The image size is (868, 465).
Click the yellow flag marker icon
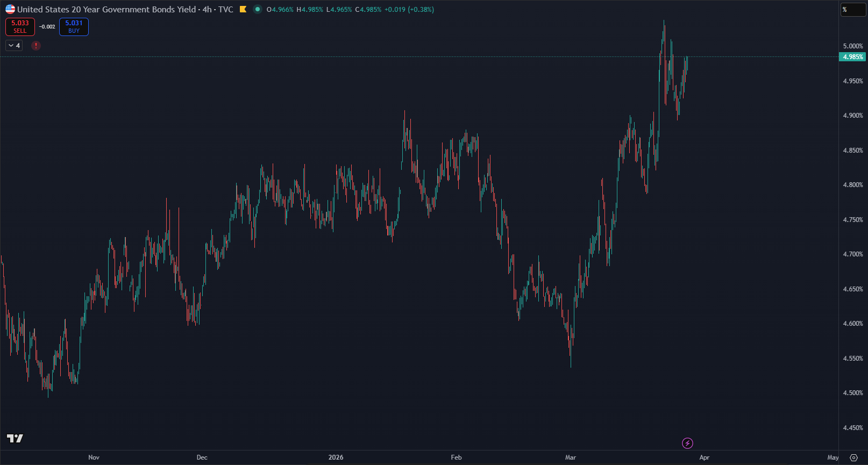pos(243,9)
